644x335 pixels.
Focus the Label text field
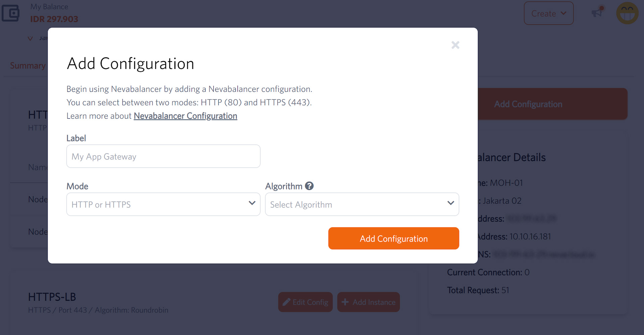coord(163,156)
